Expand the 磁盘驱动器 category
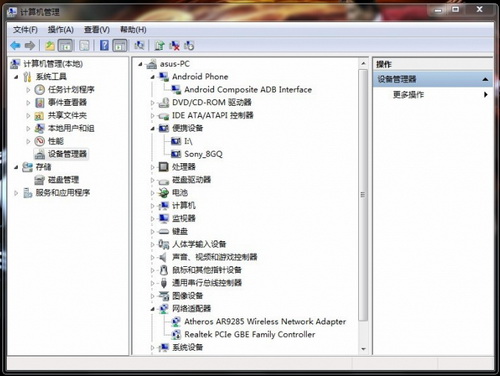Viewport: 500px width, 376px height. 153,180
